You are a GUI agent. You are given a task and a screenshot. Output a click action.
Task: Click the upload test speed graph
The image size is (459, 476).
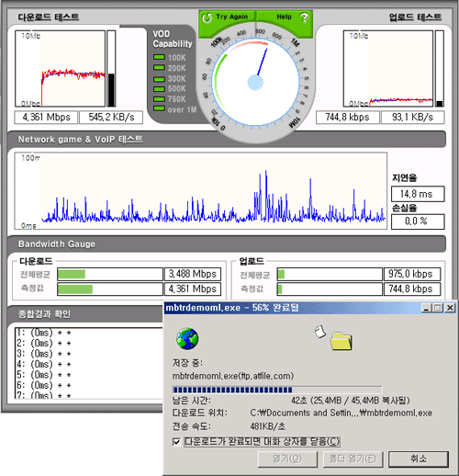pyautogui.click(x=388, y=69)
